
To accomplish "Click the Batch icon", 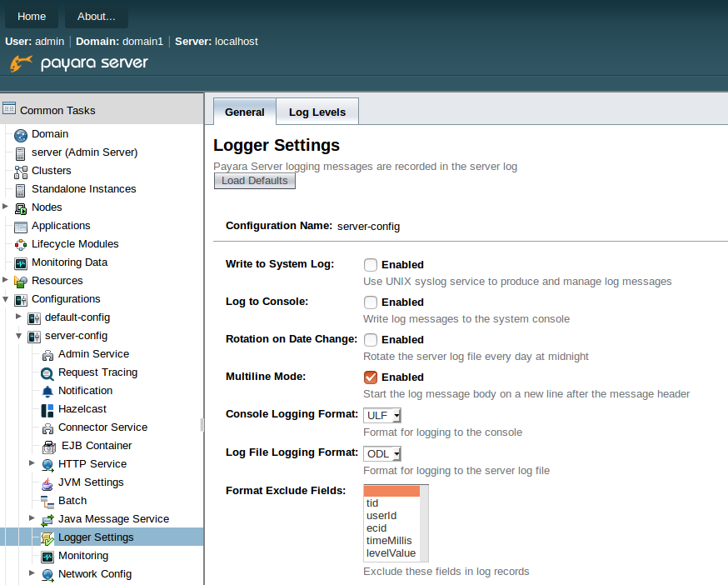I will coord(47,502).
